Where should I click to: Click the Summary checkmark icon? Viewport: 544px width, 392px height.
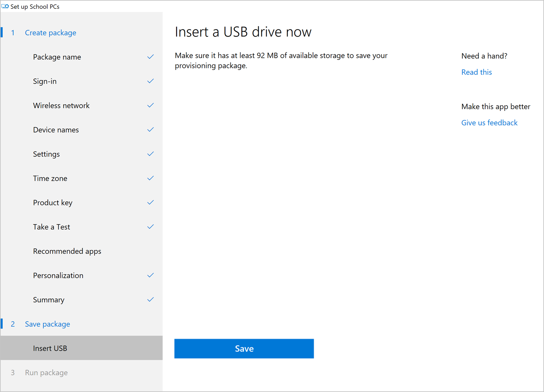[x=151, y=300]
